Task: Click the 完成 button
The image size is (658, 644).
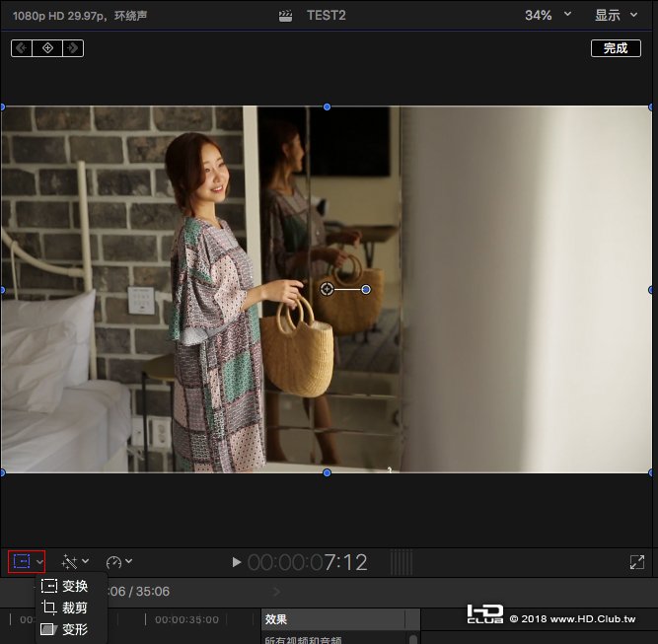Action: (x=616, y=48)
